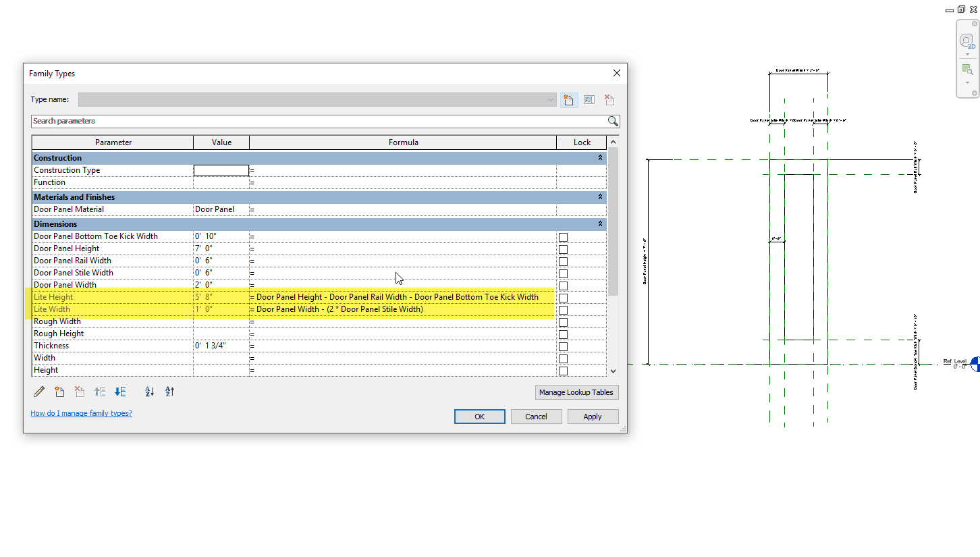Image resolution: width=980 pixels, height=557 pixels.
Task: Open the 2D steering wheel navigation tool
Action: click(x=967, y=41)
